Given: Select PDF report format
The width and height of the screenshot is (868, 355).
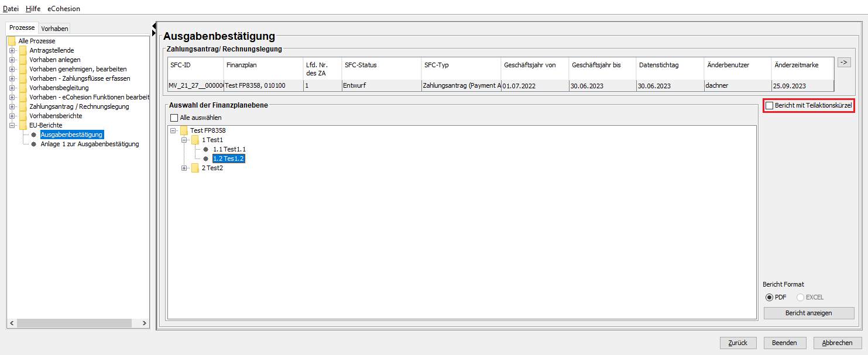Looking at the screenshot, I should click(x=770, y=298).
